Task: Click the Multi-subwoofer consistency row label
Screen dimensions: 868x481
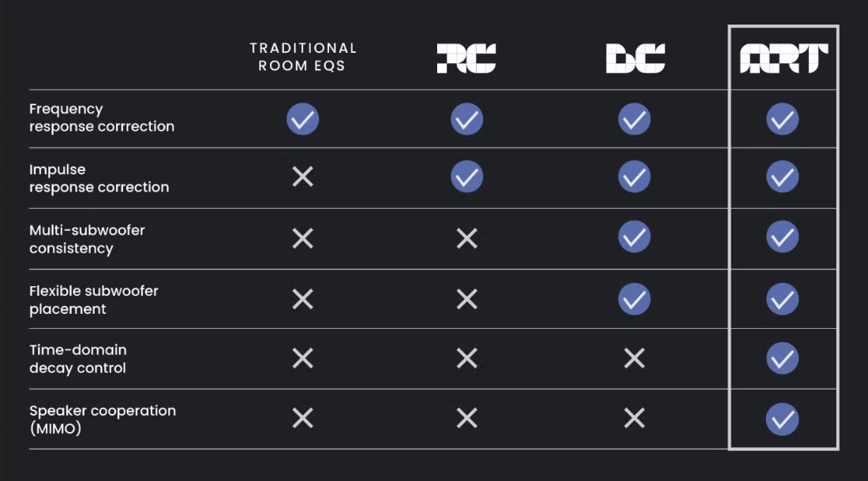Action: tap(87, 240)
